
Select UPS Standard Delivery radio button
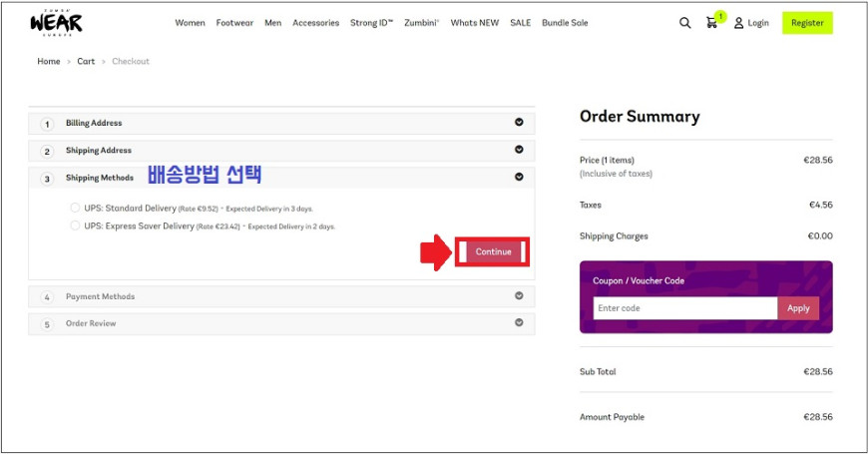click(x=75, y=208)
